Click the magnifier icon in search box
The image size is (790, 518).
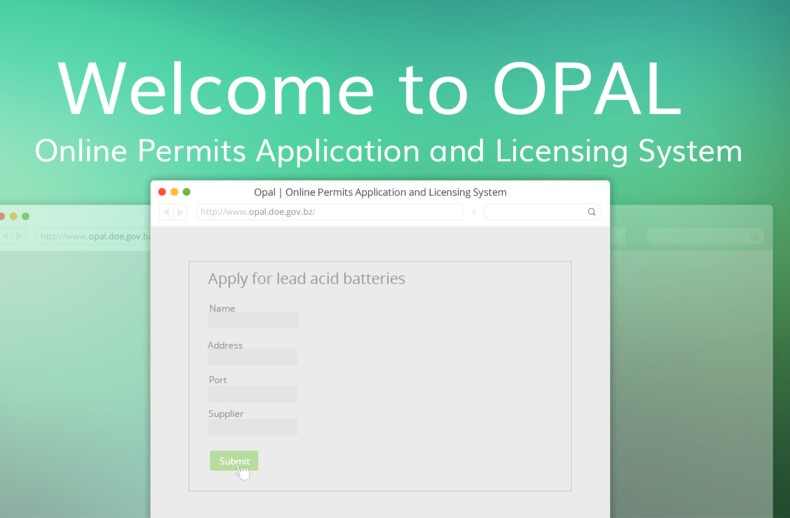(591, 212)
